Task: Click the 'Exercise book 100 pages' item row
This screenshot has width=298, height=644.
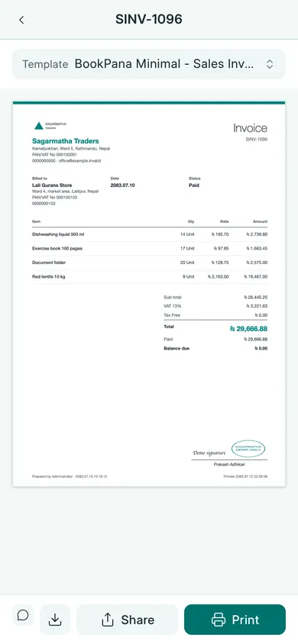Action: [150, 249]
